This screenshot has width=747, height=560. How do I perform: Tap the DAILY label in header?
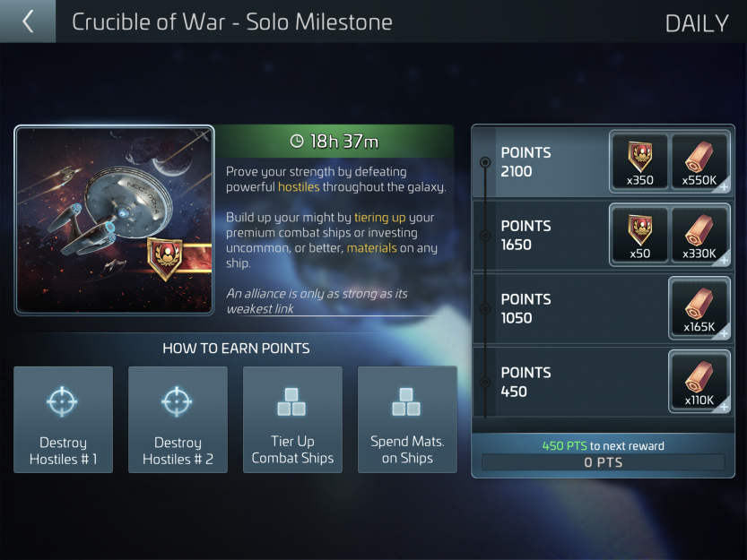point(697,23)
